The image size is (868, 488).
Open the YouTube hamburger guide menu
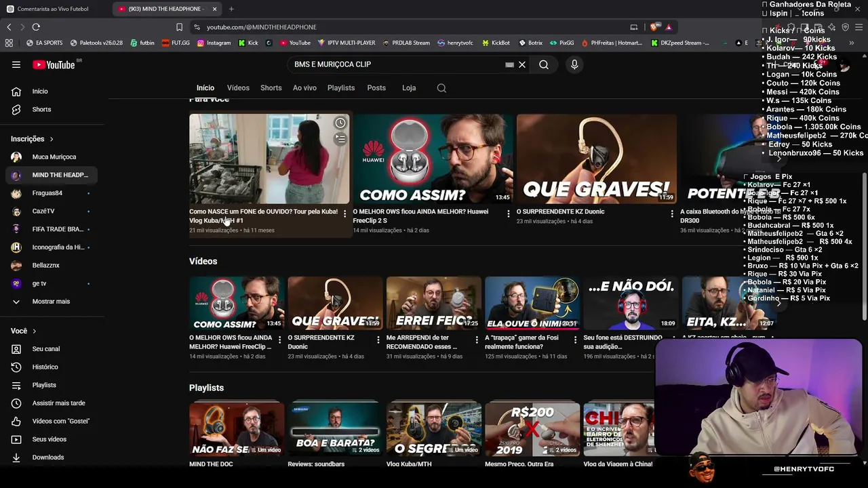pos(16,64)
